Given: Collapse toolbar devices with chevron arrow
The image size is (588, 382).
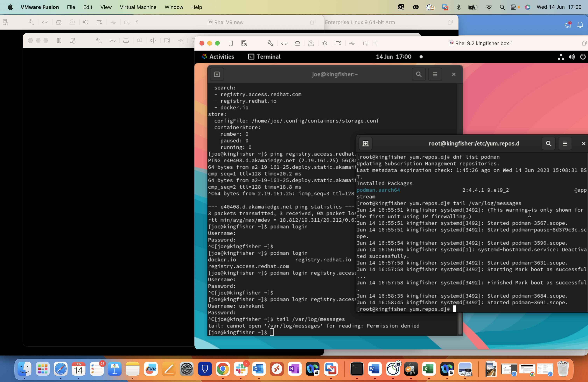Looking at the screenshot, I should [376, 43].
